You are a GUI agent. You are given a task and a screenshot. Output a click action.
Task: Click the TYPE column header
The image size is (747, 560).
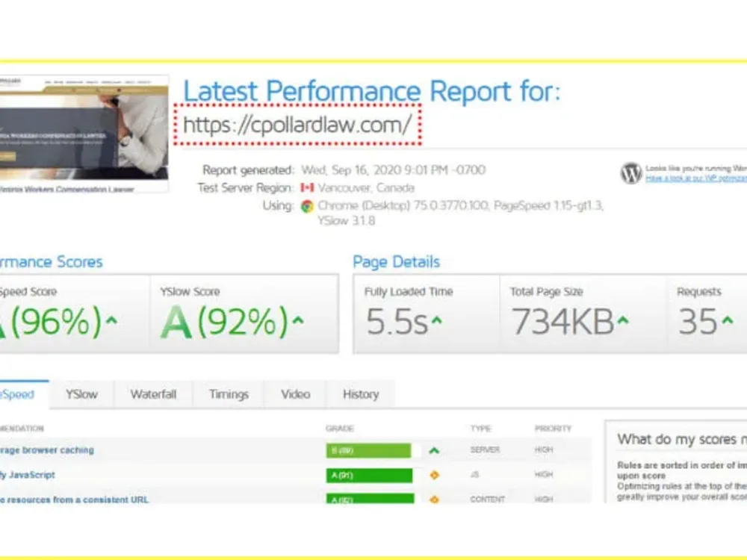point(480,429)
